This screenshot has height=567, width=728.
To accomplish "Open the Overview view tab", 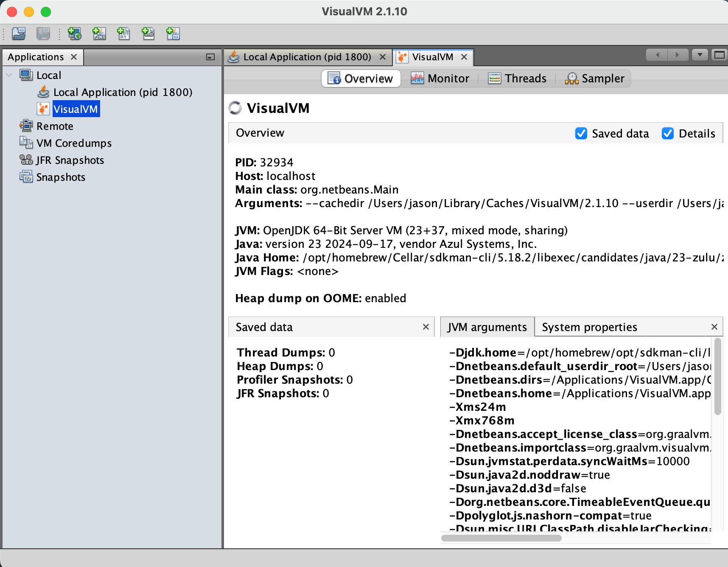I will (361, 79).
